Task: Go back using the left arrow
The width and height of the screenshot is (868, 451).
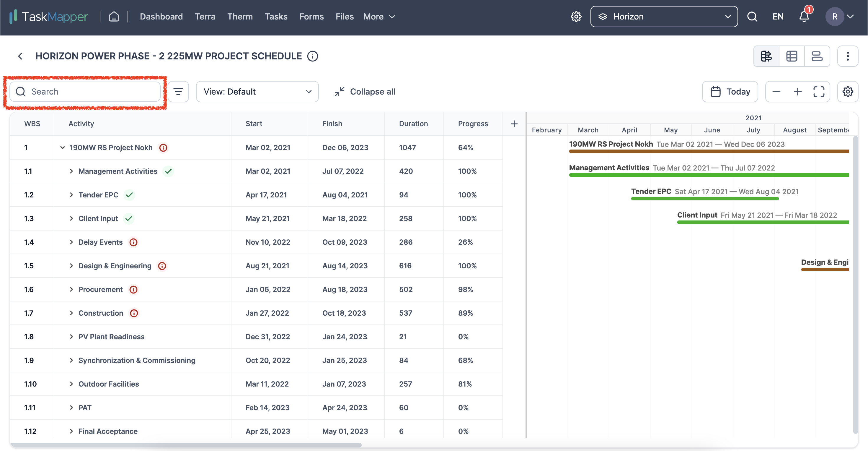Action: 20,56
